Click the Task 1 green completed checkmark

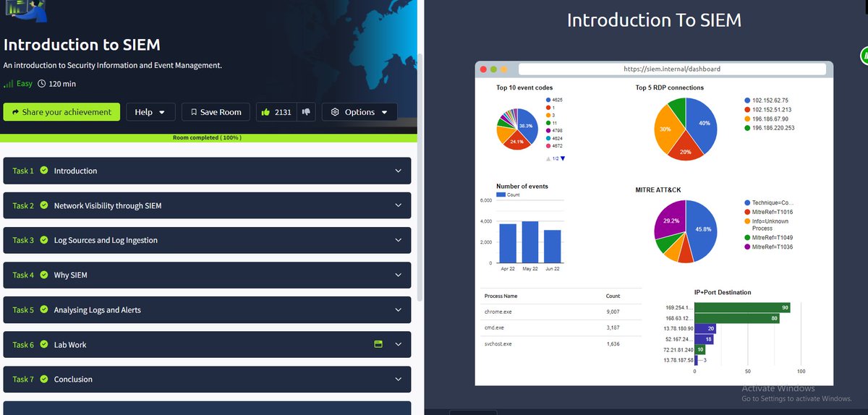click(44, 171)
